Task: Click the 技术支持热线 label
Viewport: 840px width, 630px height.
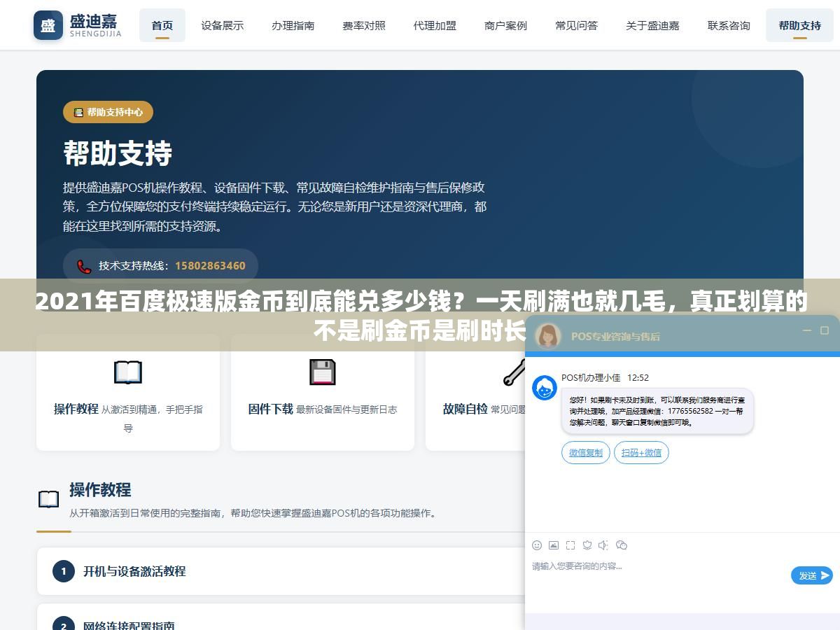Action: tap(133, 266)
